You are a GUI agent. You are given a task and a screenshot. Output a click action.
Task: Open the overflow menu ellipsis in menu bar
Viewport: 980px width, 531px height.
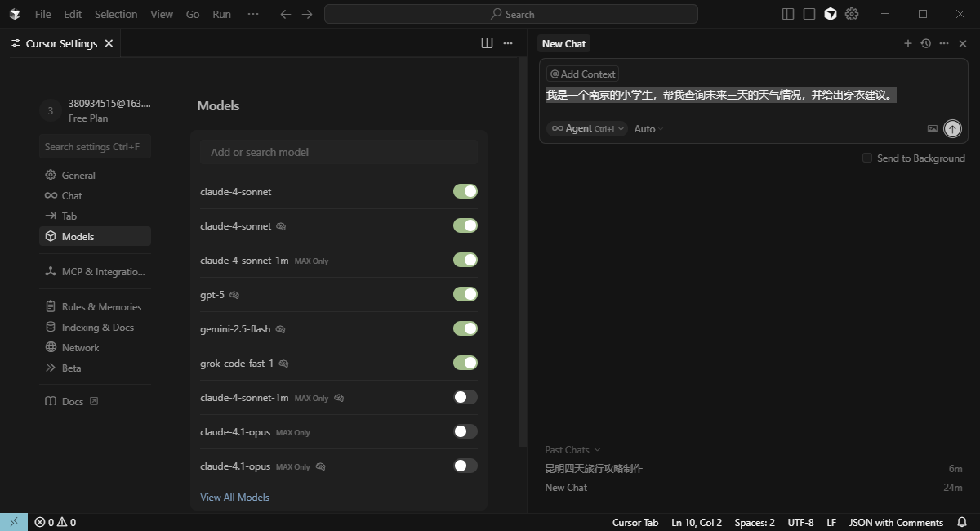253,14
